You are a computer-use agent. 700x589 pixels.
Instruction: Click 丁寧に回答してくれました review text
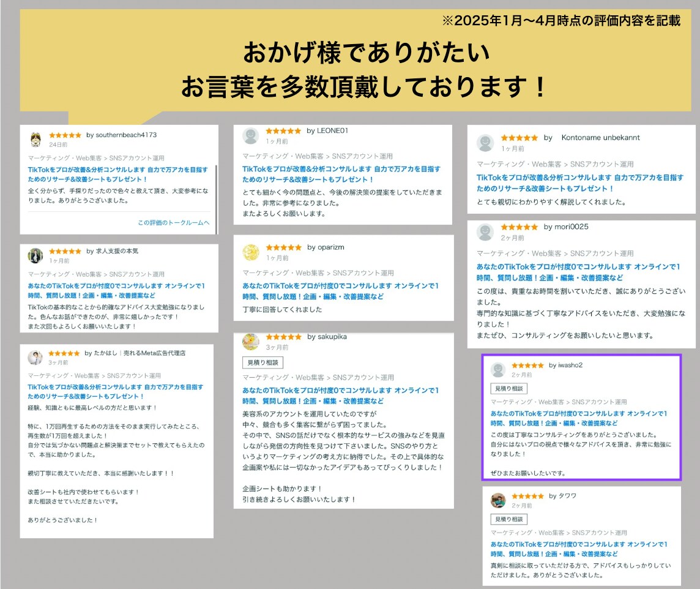(282, 309)
